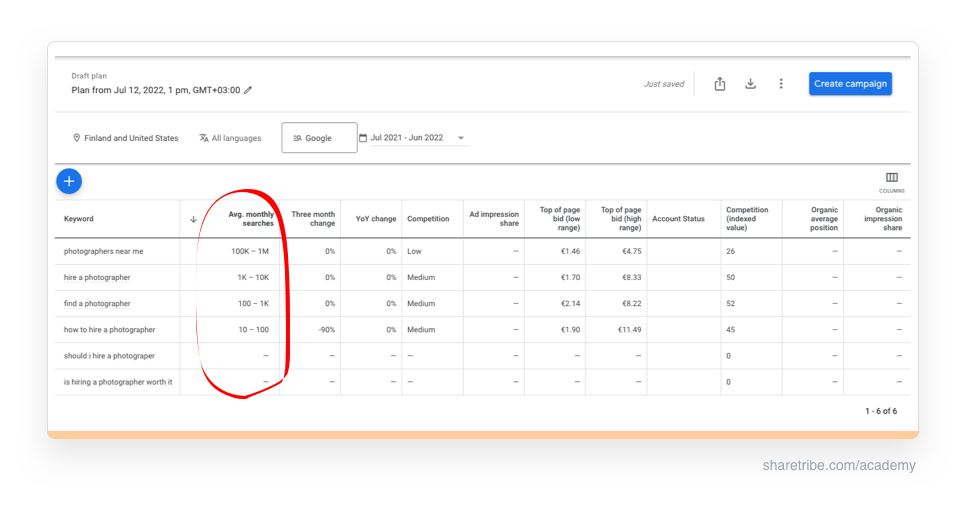
Task: Click indexed competition value 52
Action: [x=731, y=303]
